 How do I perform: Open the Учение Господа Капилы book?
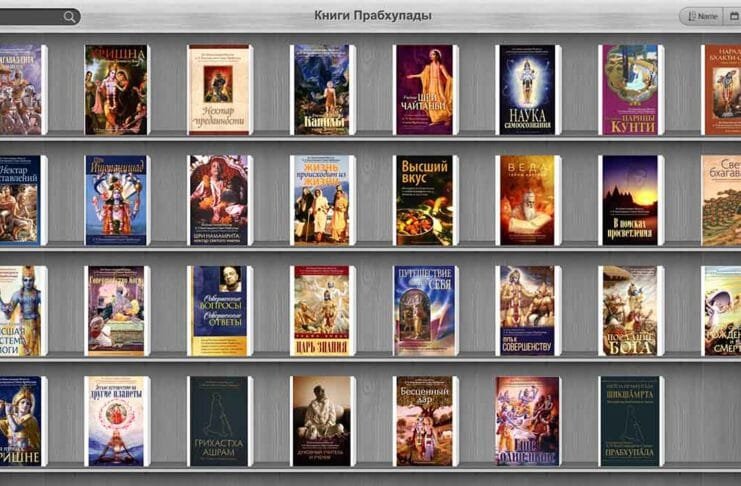(x=323, y=90)
